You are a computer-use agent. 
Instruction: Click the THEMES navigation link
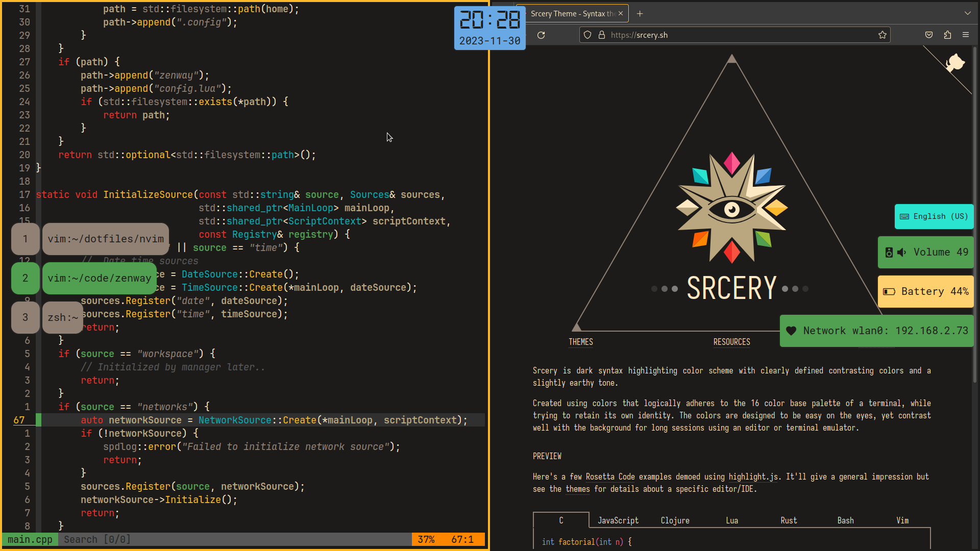pyautogui.click(x=581, y=342)
